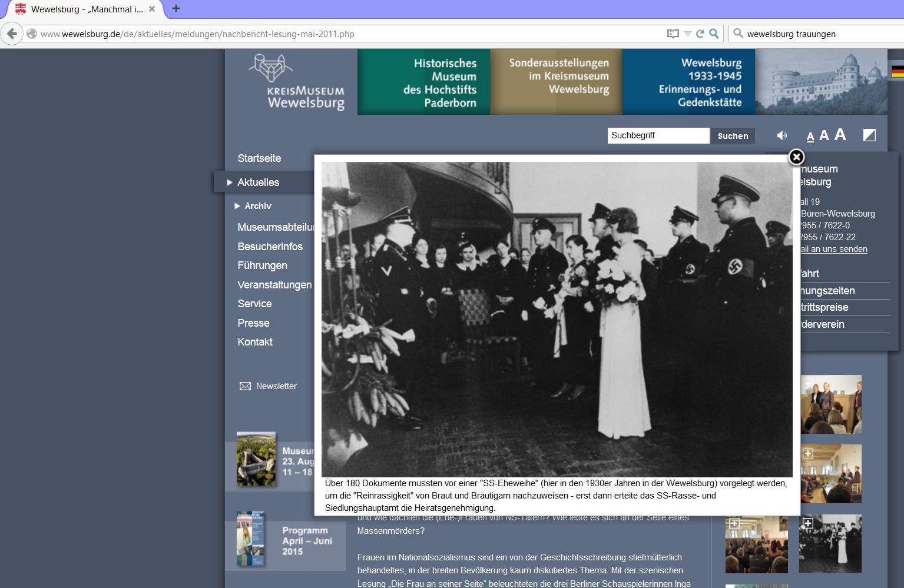Click the German flag language icon
Image resolution: width=904 pixels, height=588 pixels.
pyautogui.click(x=897, y=72)
